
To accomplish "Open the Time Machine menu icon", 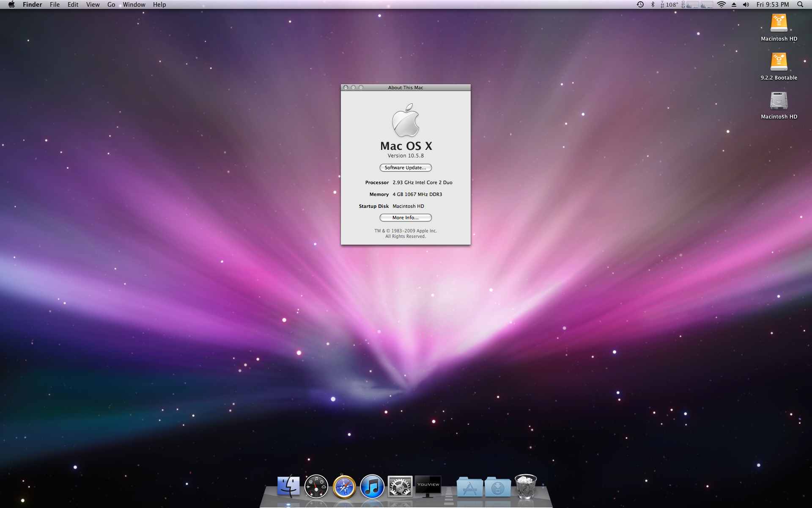I will click(x=640, y=5).
